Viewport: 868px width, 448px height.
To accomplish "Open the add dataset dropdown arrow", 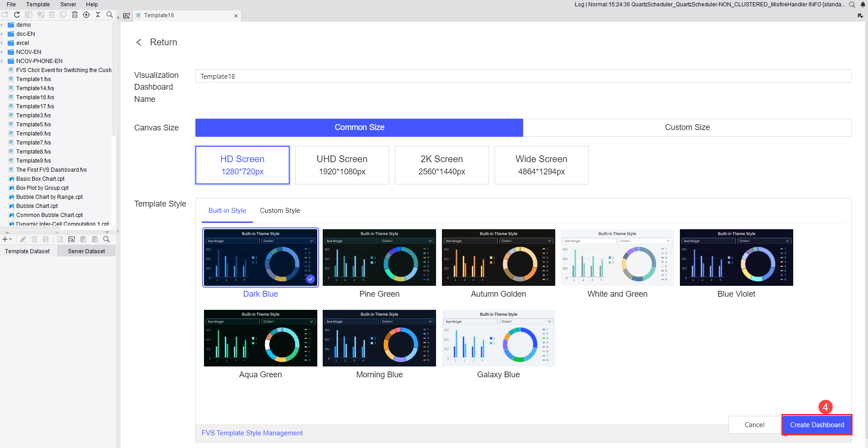I will (10, 239).
